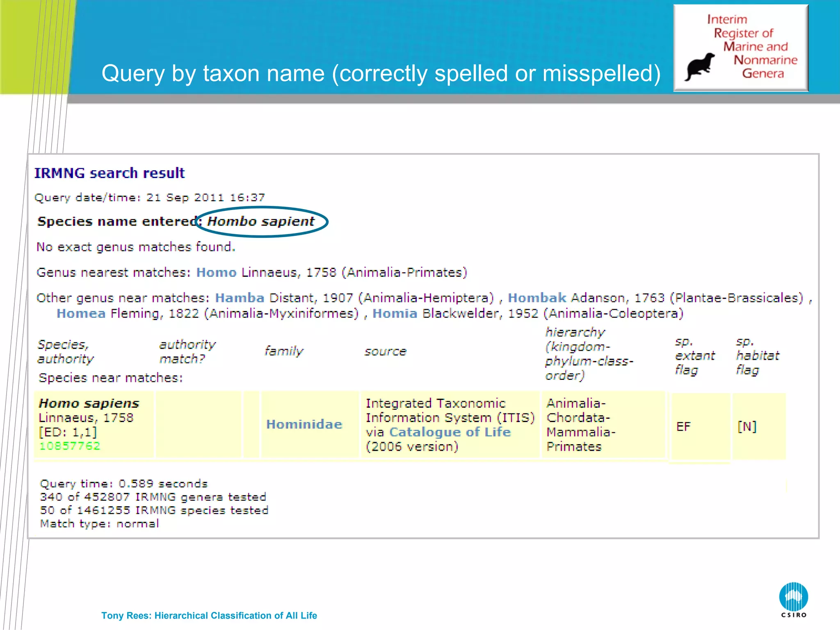Click the hierarchy column header
840x630 pixels.
[589, 354]
